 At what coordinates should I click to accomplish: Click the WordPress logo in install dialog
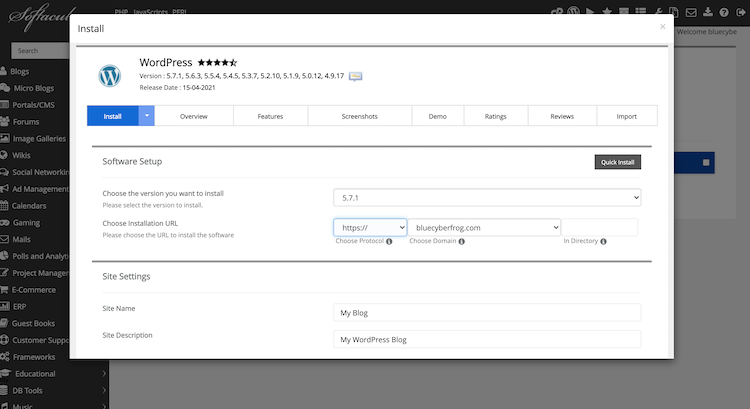point(110,76)
